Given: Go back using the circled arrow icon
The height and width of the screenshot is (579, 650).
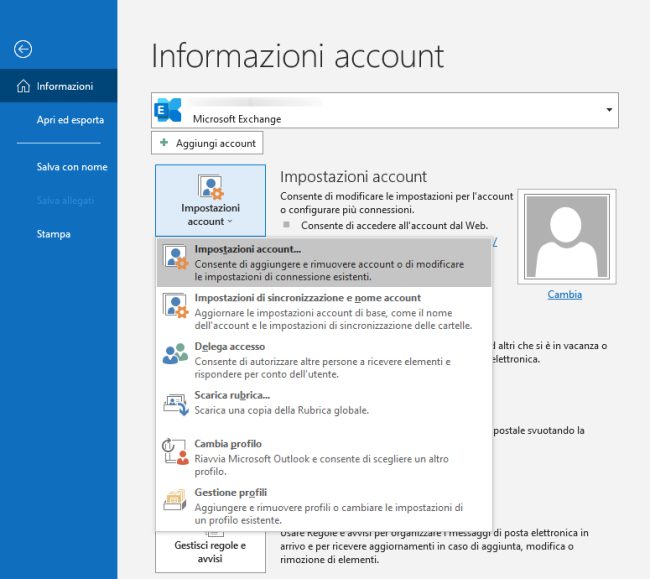Looking at the screenshot, I should [23, 49].
